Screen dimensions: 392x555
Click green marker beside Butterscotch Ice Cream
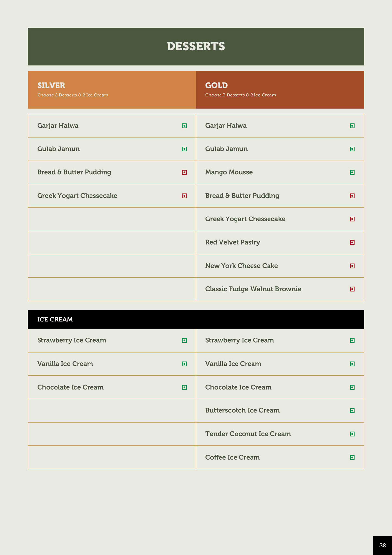click(x=352, y=411)
